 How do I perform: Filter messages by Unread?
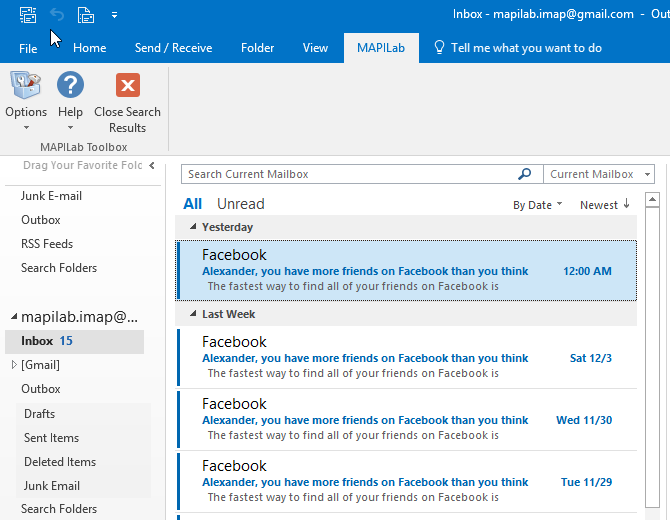[x=241, y=204]
